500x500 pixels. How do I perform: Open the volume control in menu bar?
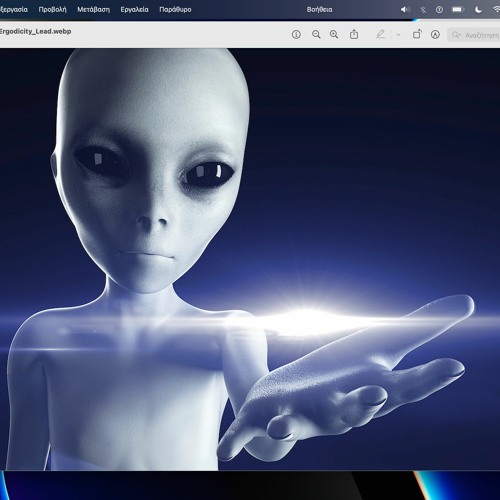(x=405, y=9)
